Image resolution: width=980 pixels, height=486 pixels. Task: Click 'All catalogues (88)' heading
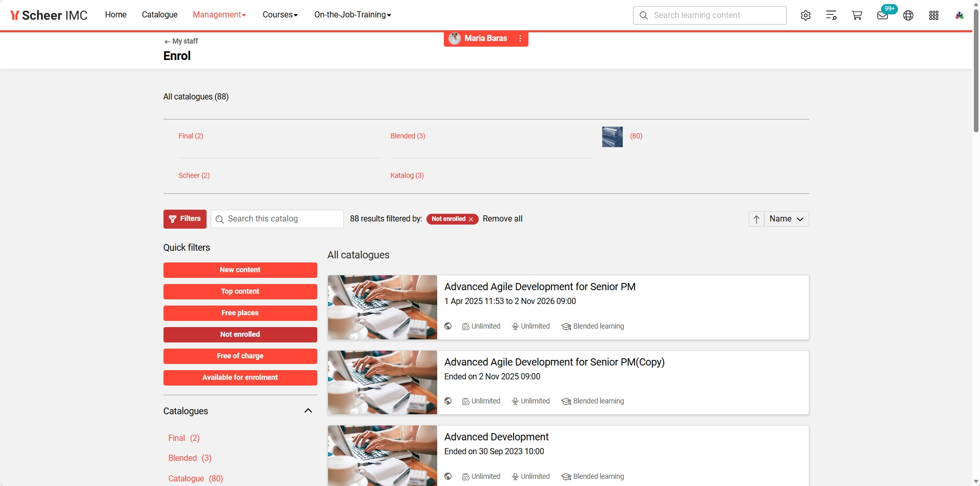click(196, 96)
